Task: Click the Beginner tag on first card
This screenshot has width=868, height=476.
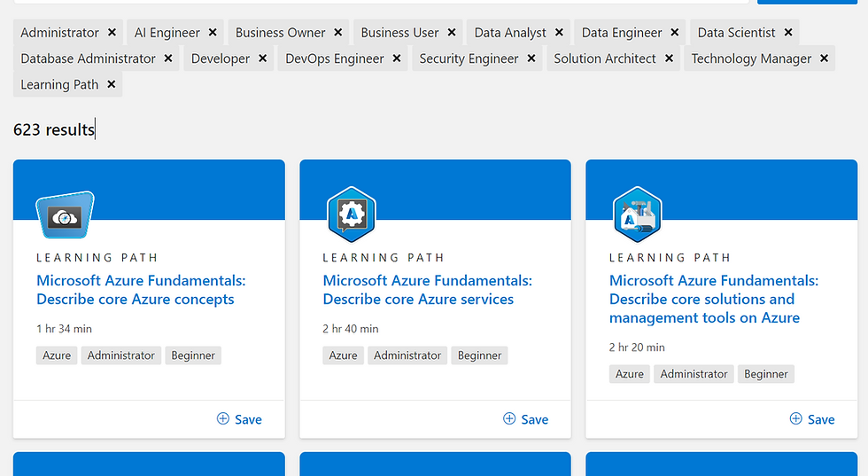Action: pos(193,355)
